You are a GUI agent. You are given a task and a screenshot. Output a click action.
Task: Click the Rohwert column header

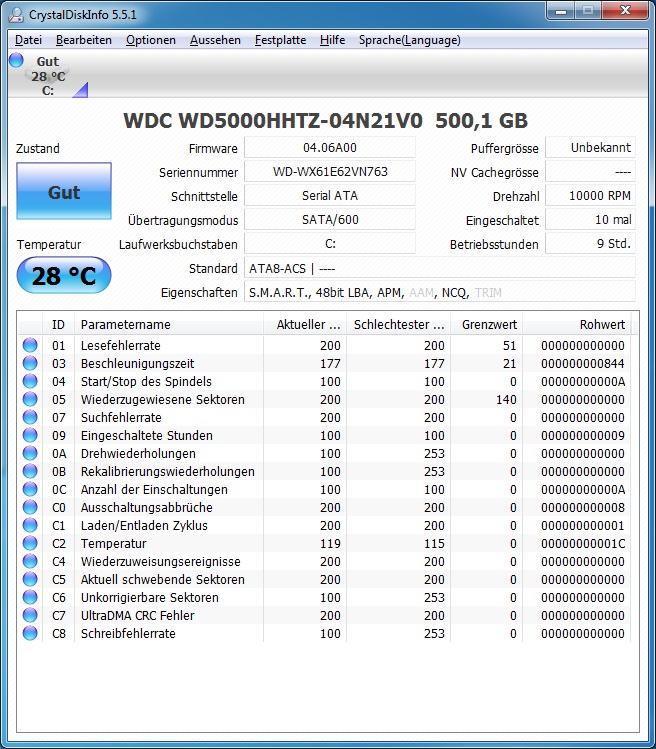point(577,324)
